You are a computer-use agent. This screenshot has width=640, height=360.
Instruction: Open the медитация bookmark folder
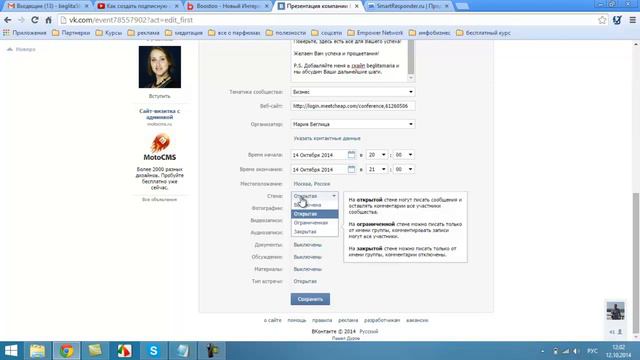pyautogui.click(x=184, y=33)
